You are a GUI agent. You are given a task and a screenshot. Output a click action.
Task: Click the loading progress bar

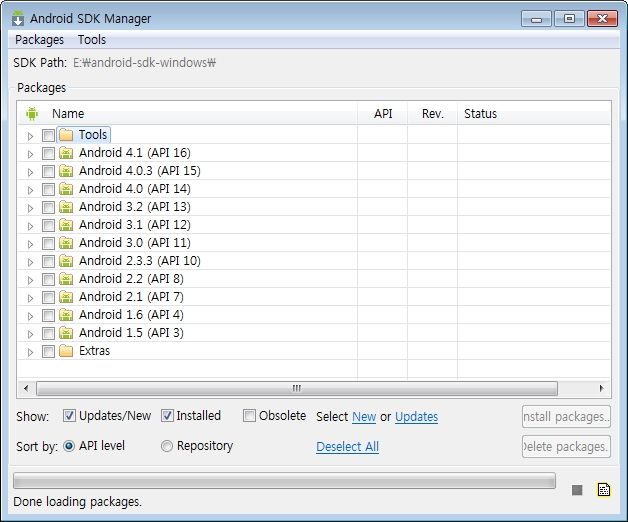pyautogui.click(x=284, y=480)
